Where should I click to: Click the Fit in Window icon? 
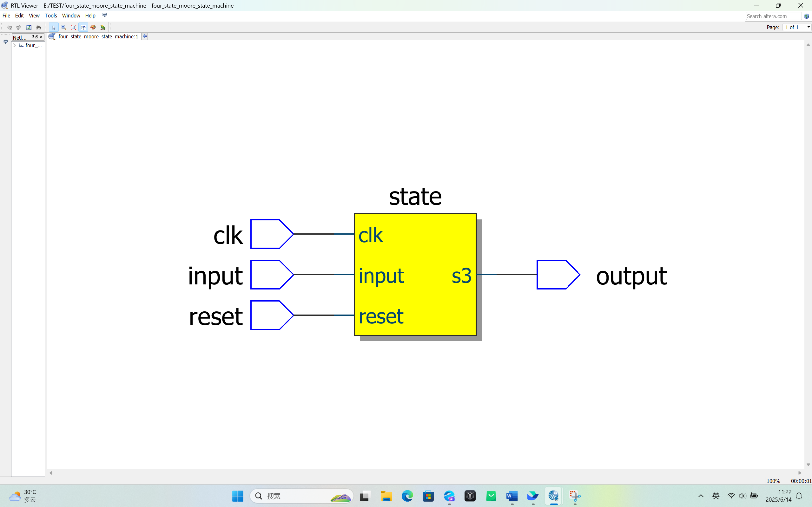73,28
